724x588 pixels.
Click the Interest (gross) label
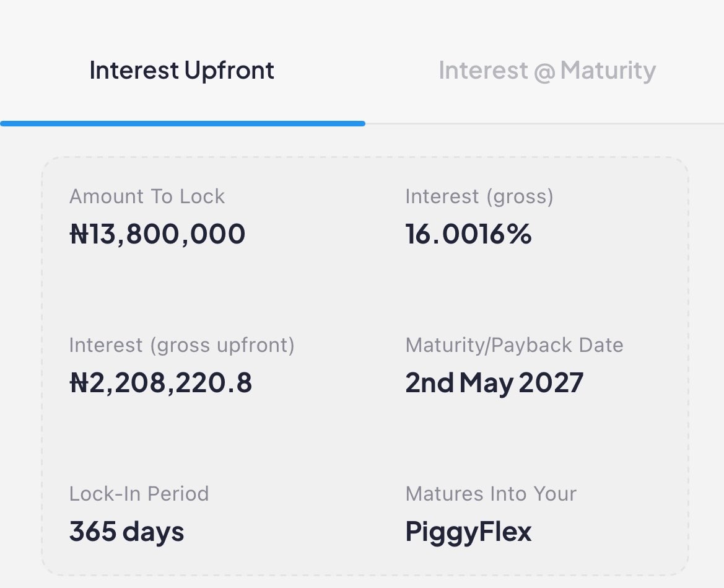pos(479,197)
